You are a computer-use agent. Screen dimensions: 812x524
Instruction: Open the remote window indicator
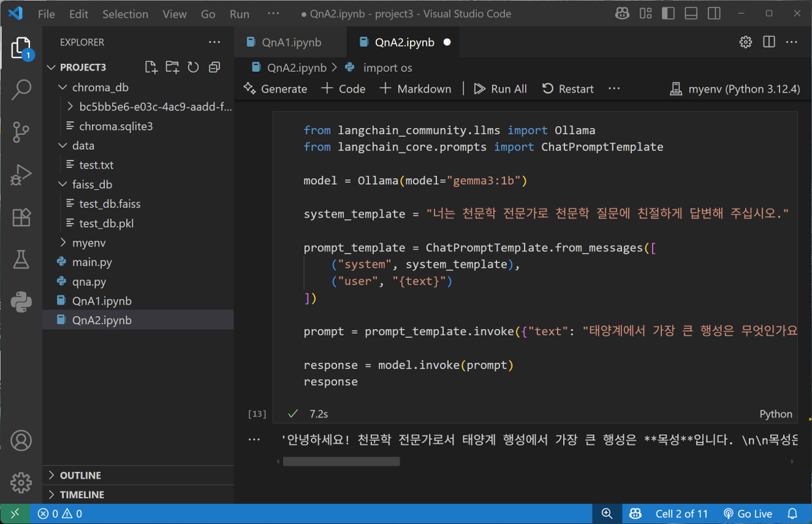pos(15,513)
